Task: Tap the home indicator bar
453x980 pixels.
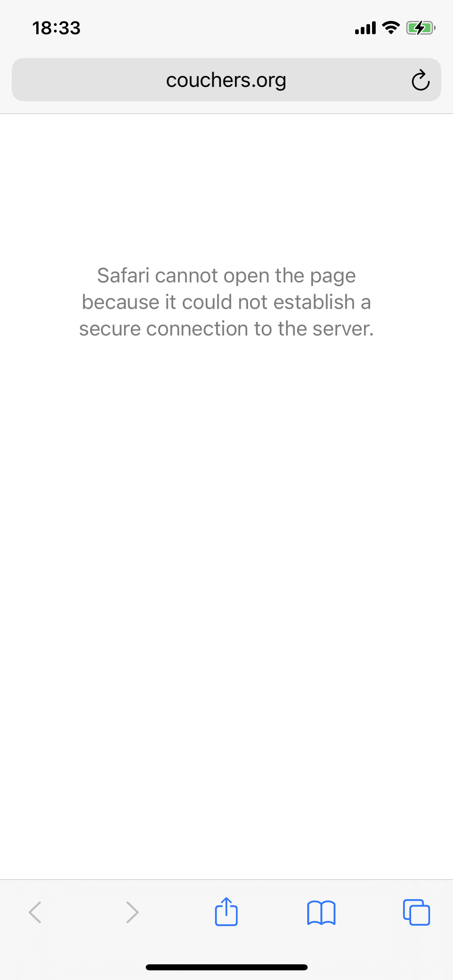Action: click(226, 967)
